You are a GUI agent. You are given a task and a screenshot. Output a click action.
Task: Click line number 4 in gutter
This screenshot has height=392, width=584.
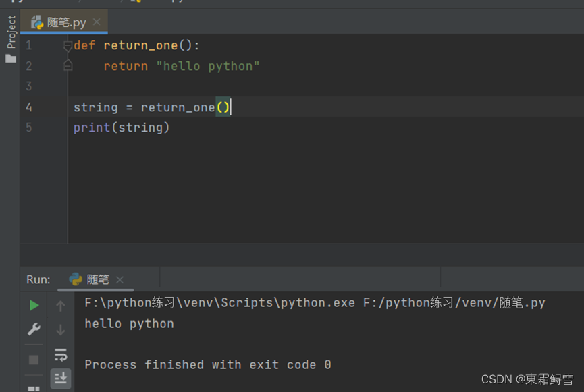[x=28, y=107]
